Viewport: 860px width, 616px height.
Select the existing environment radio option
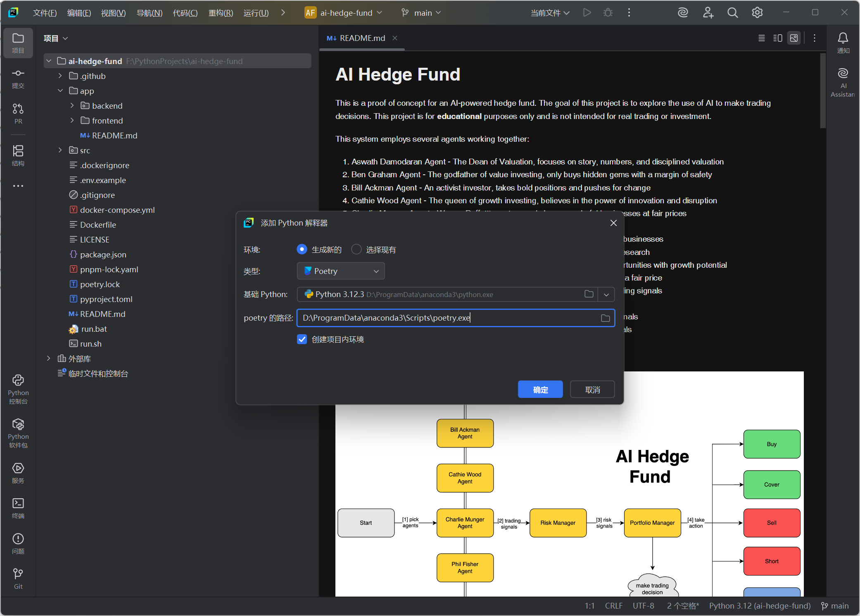356,249
